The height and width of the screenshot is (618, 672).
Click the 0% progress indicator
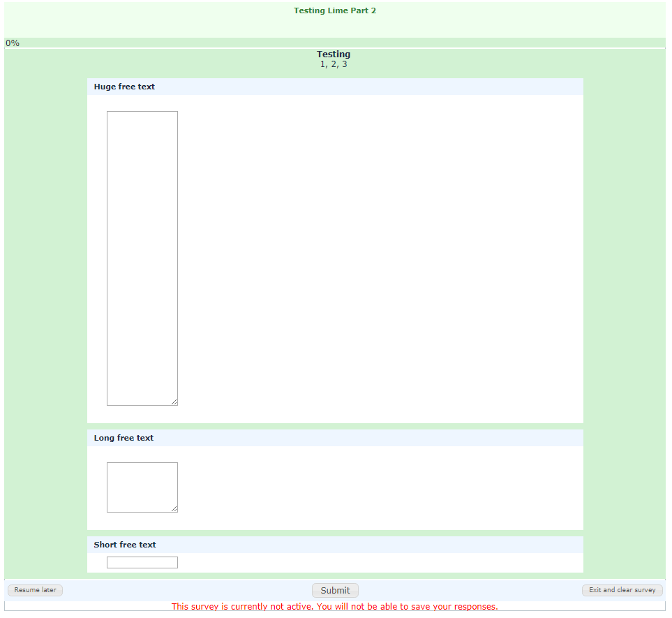tap(13, 43)
